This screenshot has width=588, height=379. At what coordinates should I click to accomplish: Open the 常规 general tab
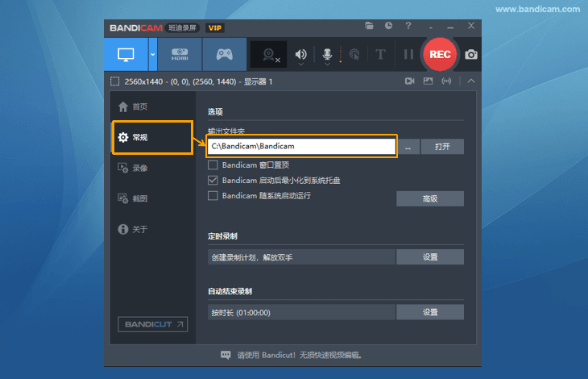coord(152,137)
